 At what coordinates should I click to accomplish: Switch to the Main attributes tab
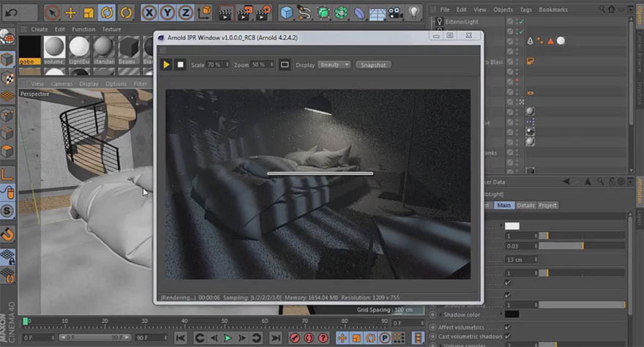pos(503,205)
